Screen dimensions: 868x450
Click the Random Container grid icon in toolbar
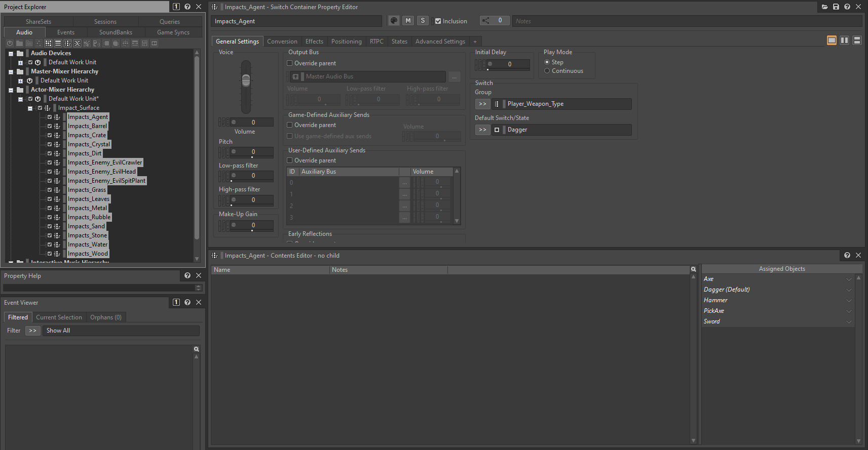48,43
